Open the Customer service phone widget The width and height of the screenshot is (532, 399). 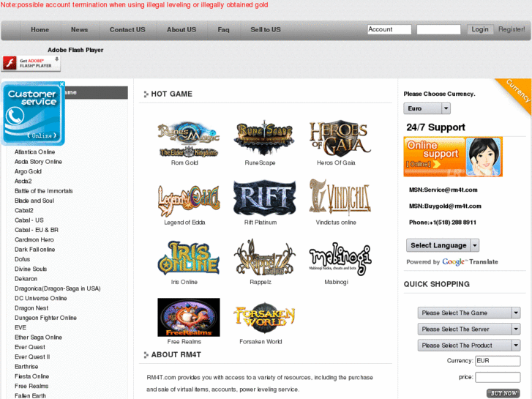coord(33,113)
